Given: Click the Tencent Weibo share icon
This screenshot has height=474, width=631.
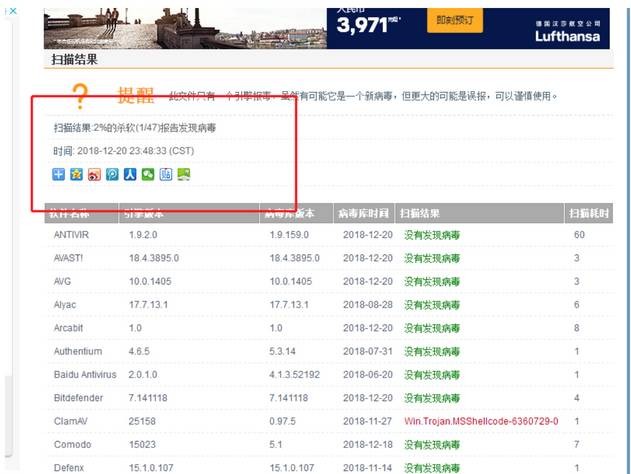Looking at the screenshot, I should pyautogui.click(x=112, y=174).
